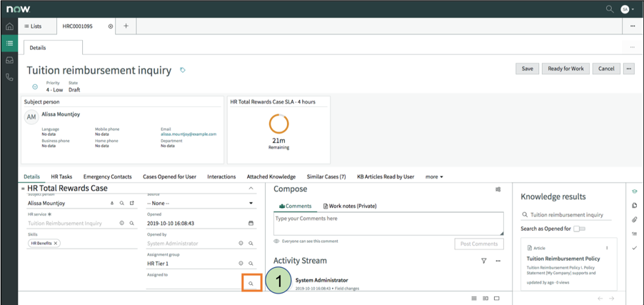Open the phone icon in left sidebar
This screenshot has width=644, height=305.
9,77
